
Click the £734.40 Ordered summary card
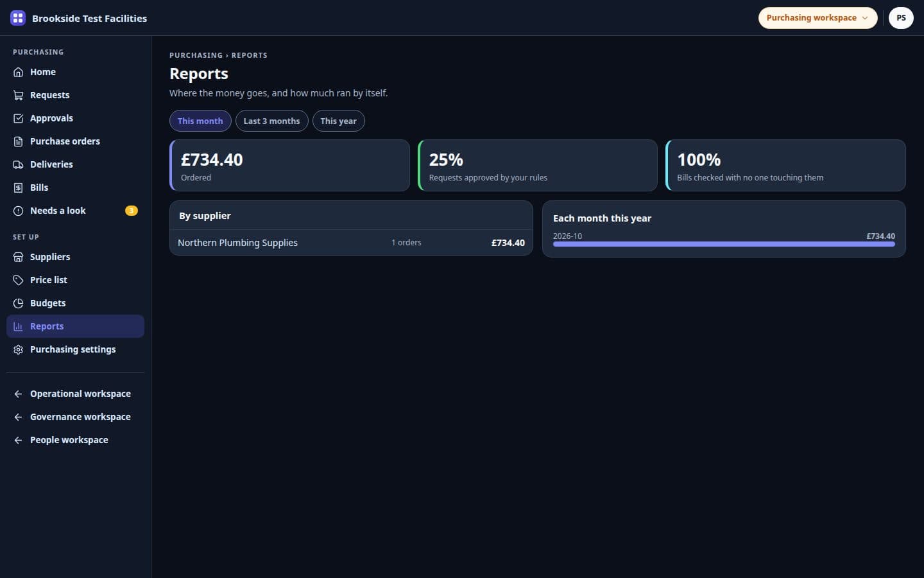(x=289, y=165)
